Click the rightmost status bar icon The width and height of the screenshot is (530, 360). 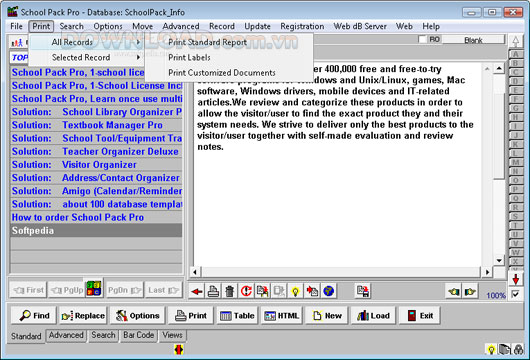pyautogui.click(x=519, y=349)
